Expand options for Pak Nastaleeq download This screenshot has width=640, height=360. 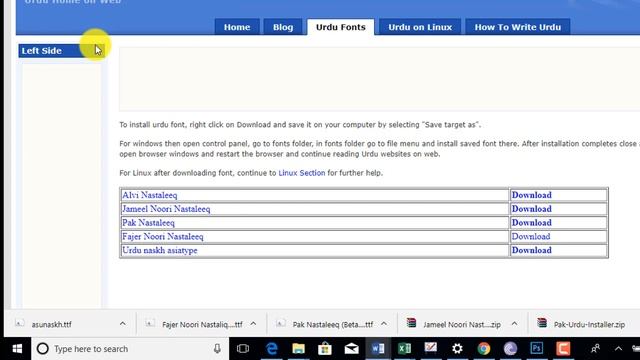[384, 324]
